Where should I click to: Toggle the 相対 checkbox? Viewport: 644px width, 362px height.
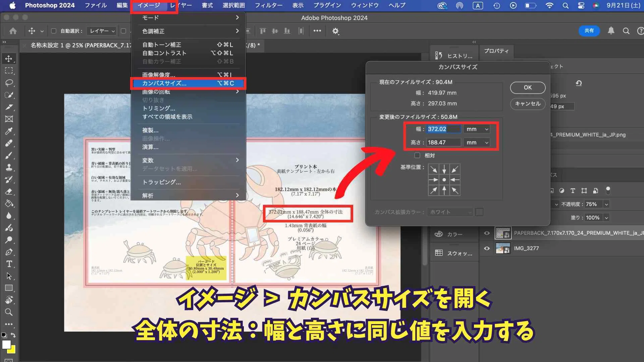(417, 155)
